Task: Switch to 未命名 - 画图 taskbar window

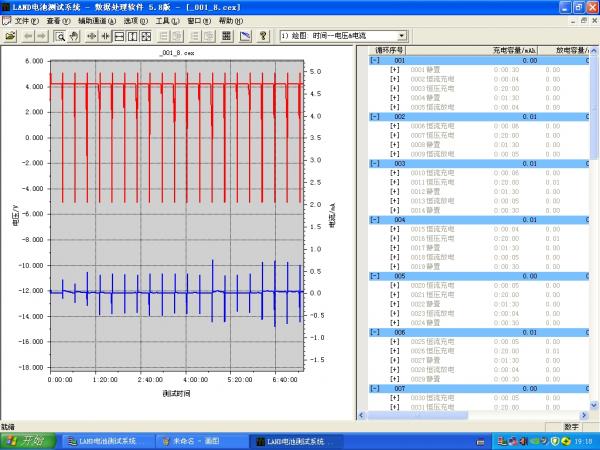Action: tap(199, 441)
